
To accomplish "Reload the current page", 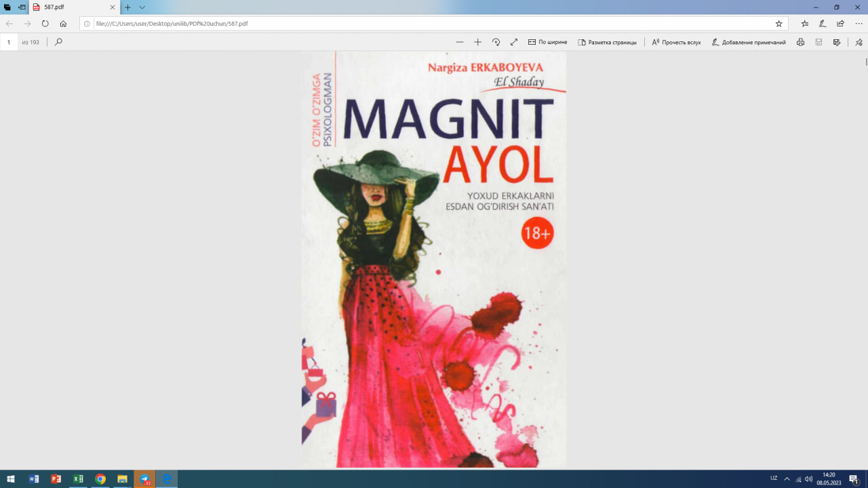I will pyautogui.click(x=44, y=23).
